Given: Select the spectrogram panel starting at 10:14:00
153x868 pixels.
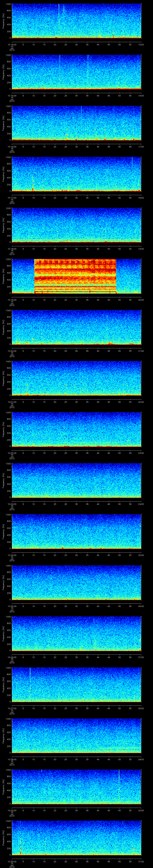Looking at the screenshot, I should 76,21.
